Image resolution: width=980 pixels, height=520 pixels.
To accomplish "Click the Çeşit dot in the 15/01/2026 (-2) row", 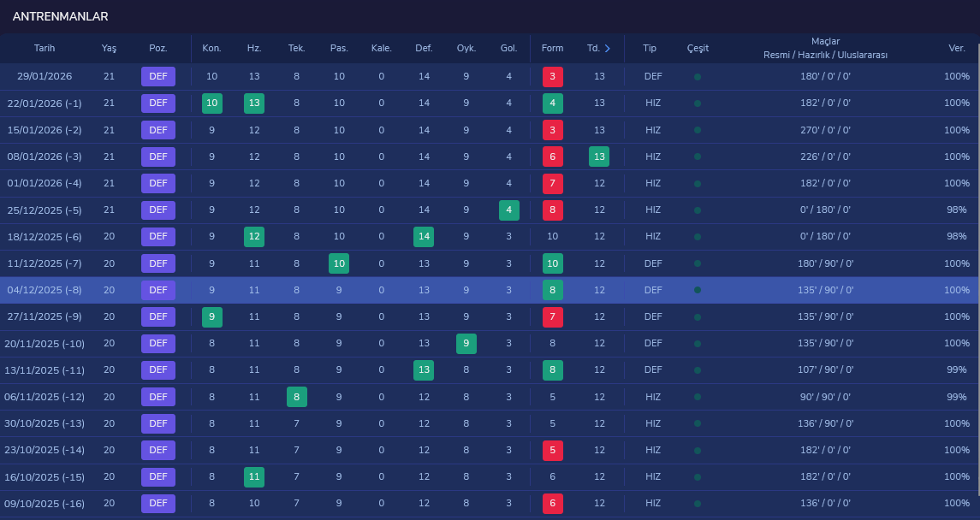I will tap(698, 131).
